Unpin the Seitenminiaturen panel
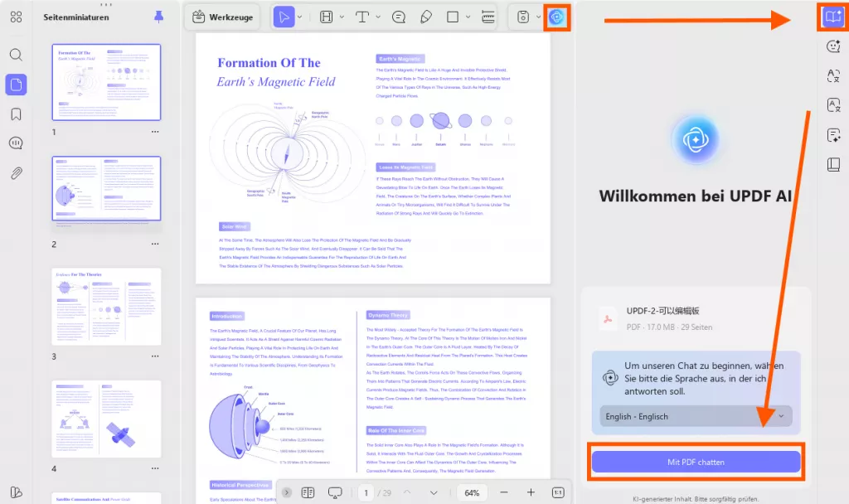 point(158,16)
